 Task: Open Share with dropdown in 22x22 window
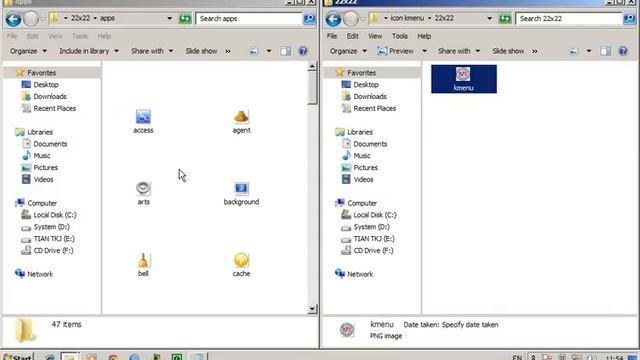459,51
